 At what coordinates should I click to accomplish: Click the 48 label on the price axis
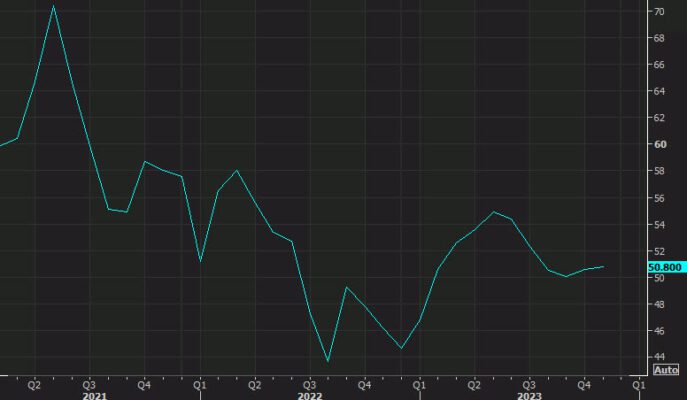tap(660, 304)
